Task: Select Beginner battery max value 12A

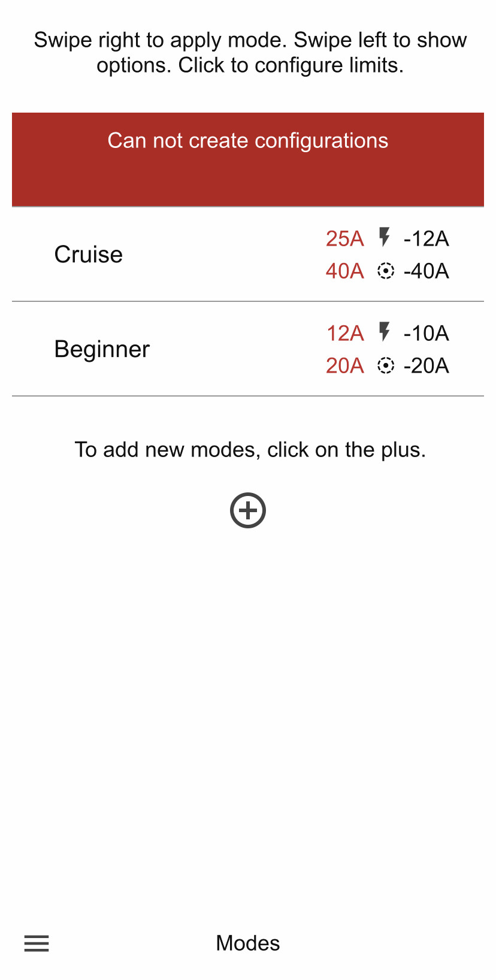Action: 345,333
